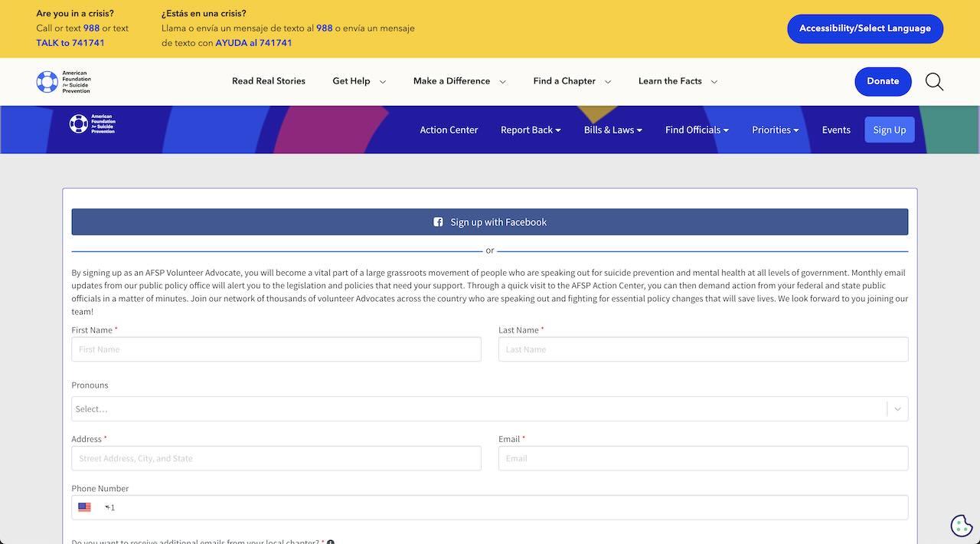Focus the First Name field
The image size is (980, 544).
coord(276,349)
